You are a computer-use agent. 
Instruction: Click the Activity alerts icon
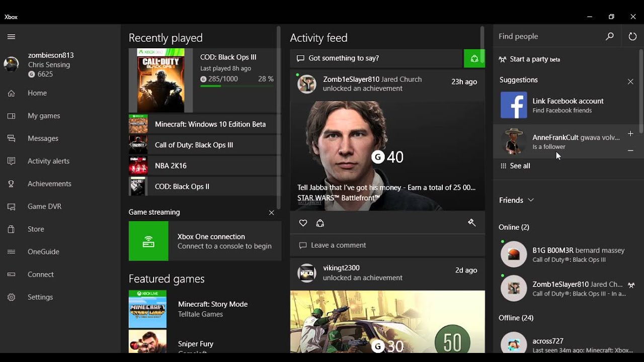11,161
